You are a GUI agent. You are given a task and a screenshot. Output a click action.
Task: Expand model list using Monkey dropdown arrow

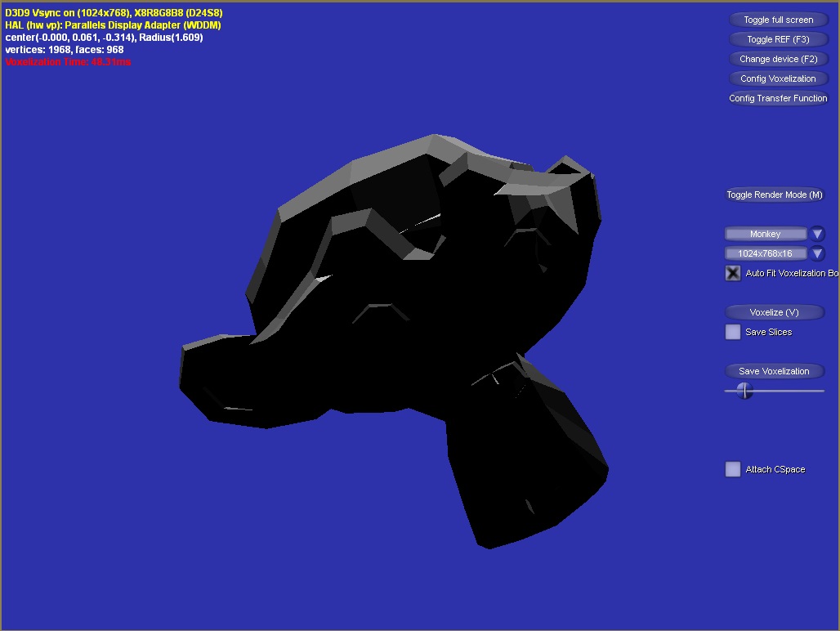[x=817, y=234]
